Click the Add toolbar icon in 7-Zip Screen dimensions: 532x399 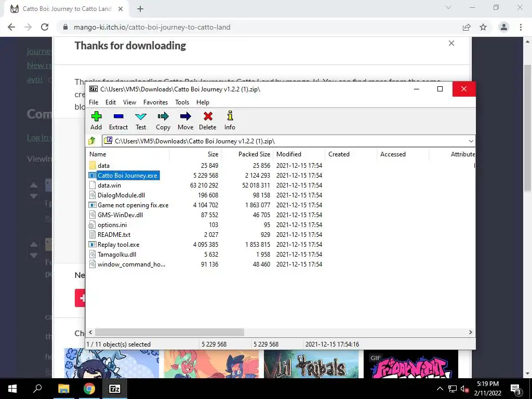96,117
